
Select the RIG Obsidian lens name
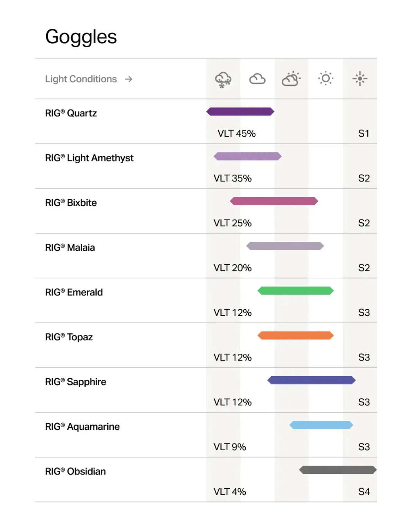pyautogui.click(x=75, y=471)
